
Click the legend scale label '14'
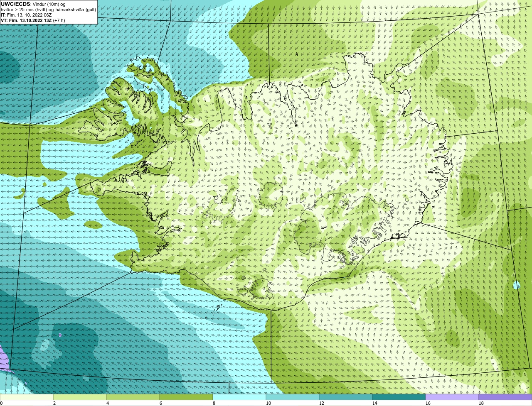tap(375, 403)
